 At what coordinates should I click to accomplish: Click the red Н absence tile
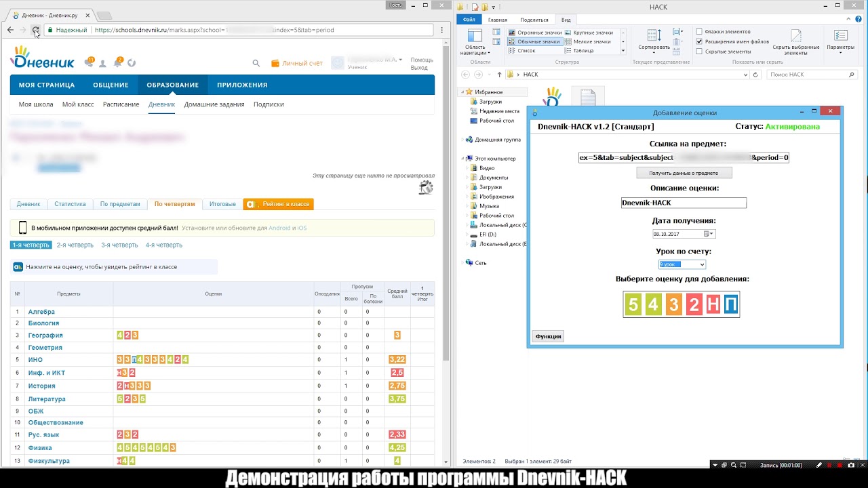click(712, 305)
